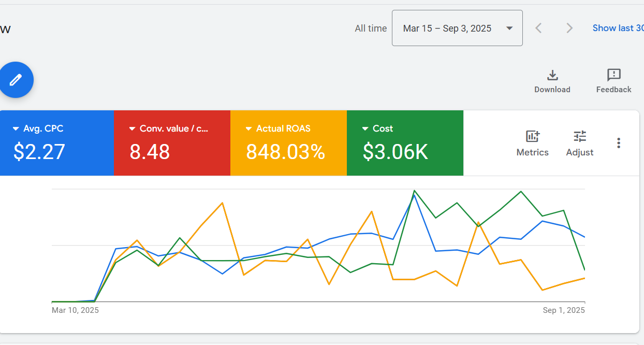Image resolution: width=644 pixels, height=345 pixels.
Task: Click the previous date range chevron
Action: point(538,28)
